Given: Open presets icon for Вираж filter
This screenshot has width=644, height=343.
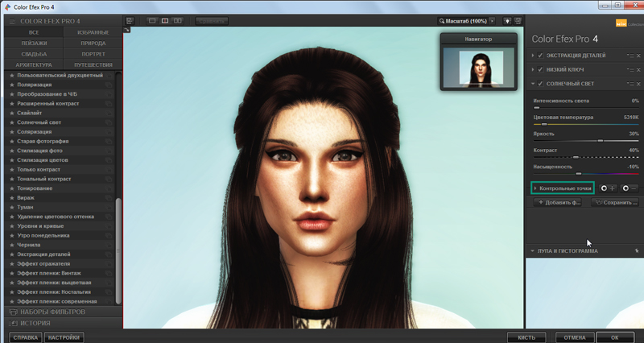Looking at the screenshot, I should tap(109, 198).
